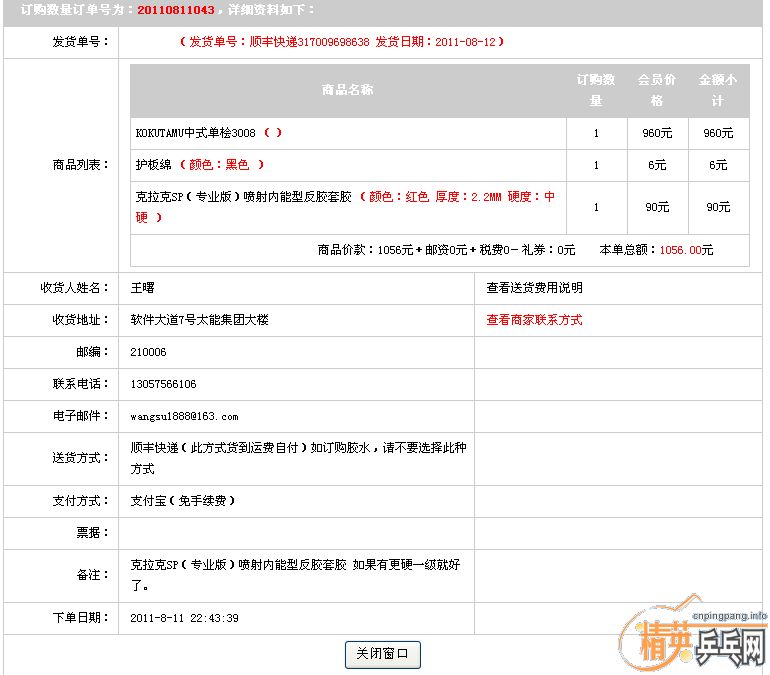This screenshot has height=675, width=770.
Task: Click product name KOKUTAMU中式单桧3008
Action: point(195,133)
